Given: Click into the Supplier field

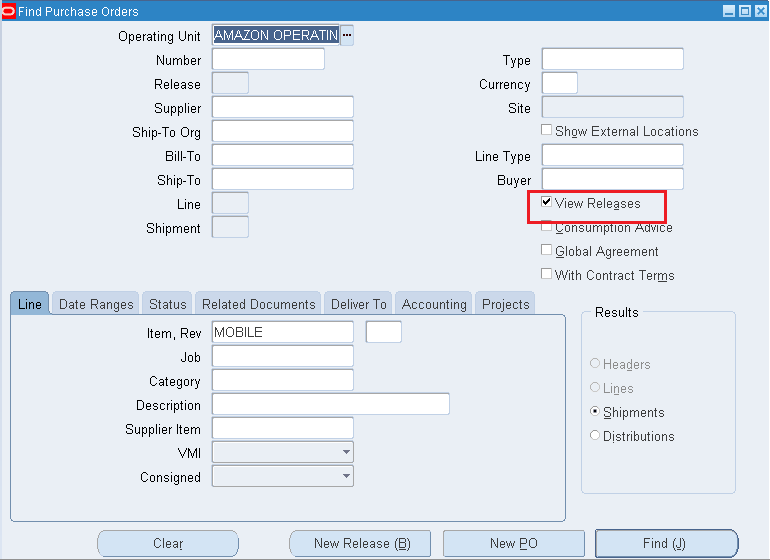Looking at the screenshot, I should coord(283,107).
